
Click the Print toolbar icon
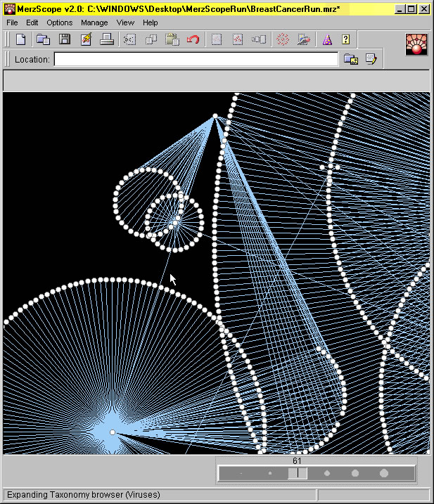tap(107, 40)
